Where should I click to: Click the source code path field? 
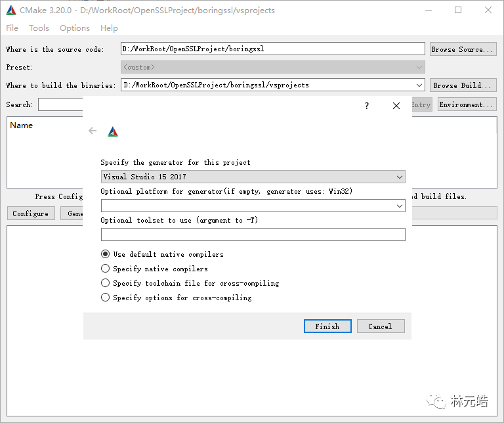coord(273,49)
